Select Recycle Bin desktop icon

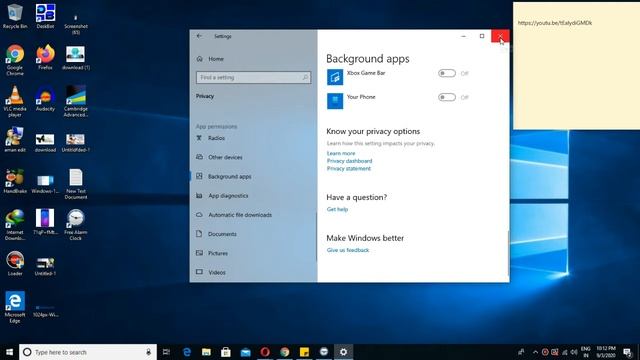15,16
